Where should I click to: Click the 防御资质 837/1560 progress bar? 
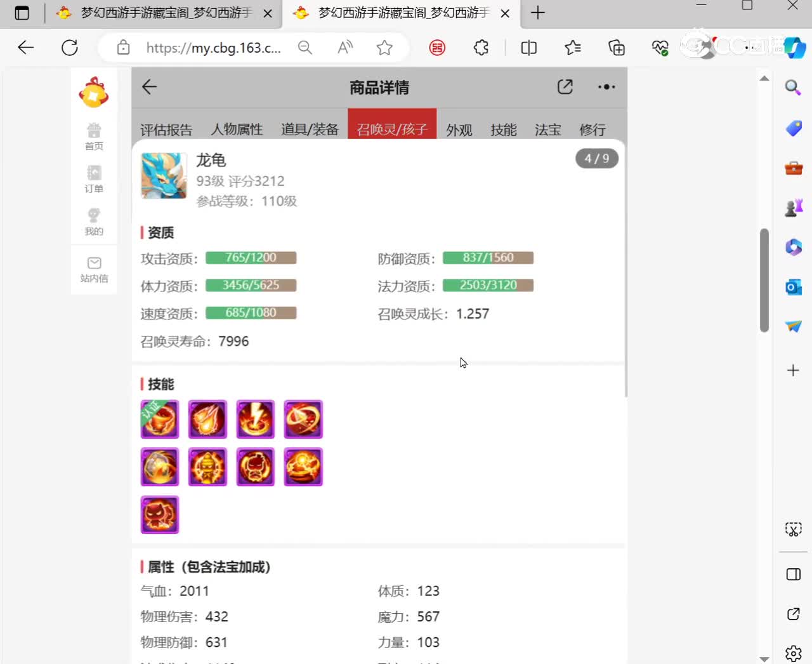pos(488,258)
